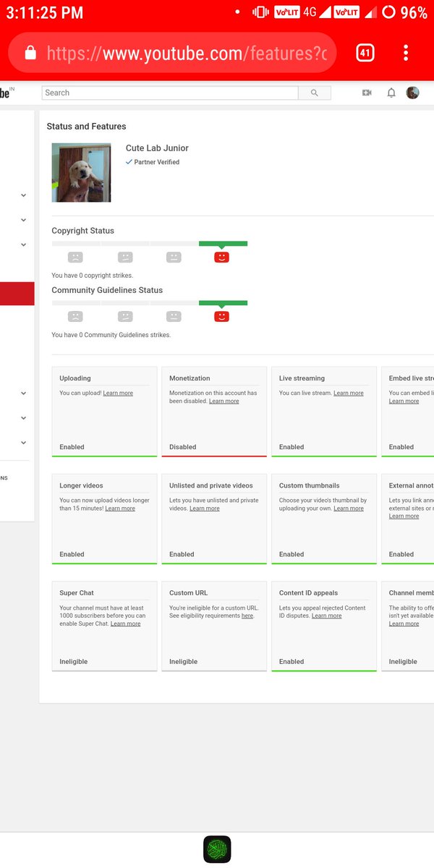This screenshot has width=434, height=868.
Task: Click the Copyright Status heading
Action: pos(82,231)
